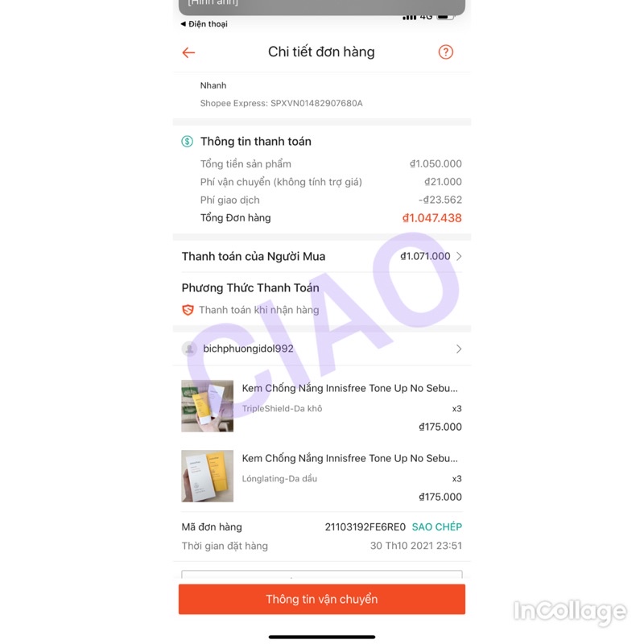This screenshot has width=644, height=644.
Task: Click the Shopee guarantee shield icon
Action: tap(188, 310)
